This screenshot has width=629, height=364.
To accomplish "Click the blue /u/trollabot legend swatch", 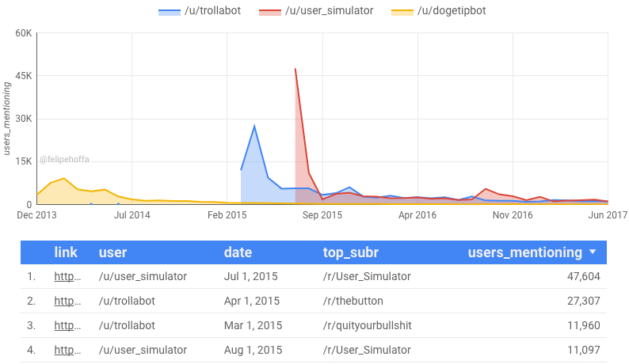I will (170, 12).
